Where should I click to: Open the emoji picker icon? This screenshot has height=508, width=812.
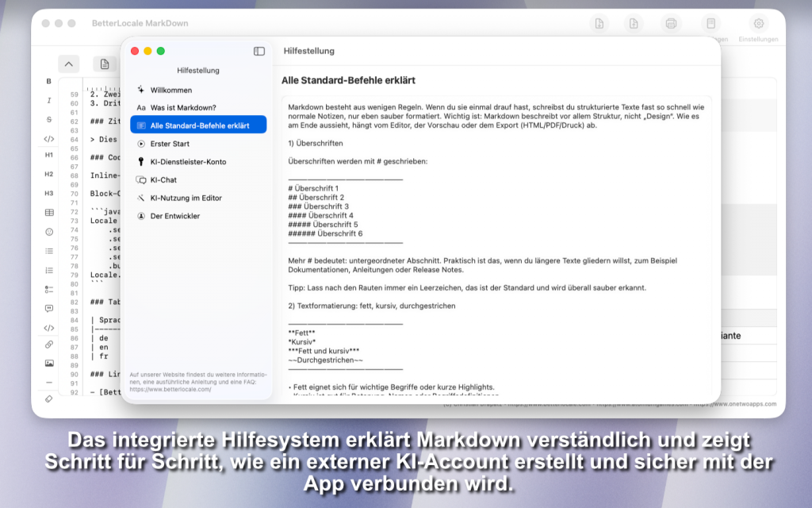[48, 232]
